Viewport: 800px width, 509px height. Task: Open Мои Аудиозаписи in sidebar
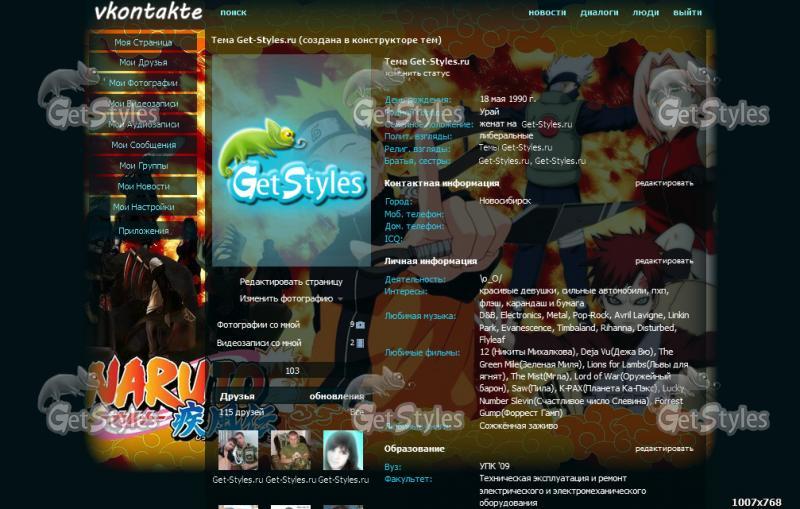(x=143, y=124)
